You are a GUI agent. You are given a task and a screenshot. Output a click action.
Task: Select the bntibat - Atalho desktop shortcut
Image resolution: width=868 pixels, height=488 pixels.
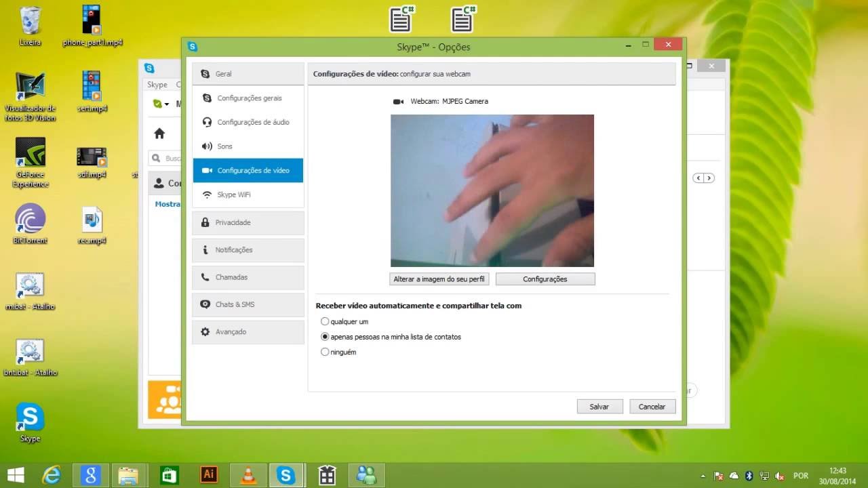[31, 357]
